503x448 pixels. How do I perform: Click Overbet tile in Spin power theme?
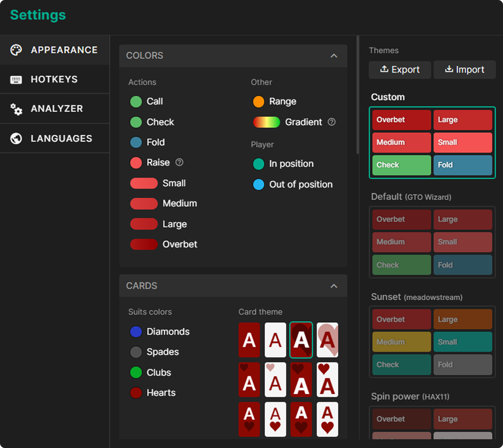click(x=402, y=419)
